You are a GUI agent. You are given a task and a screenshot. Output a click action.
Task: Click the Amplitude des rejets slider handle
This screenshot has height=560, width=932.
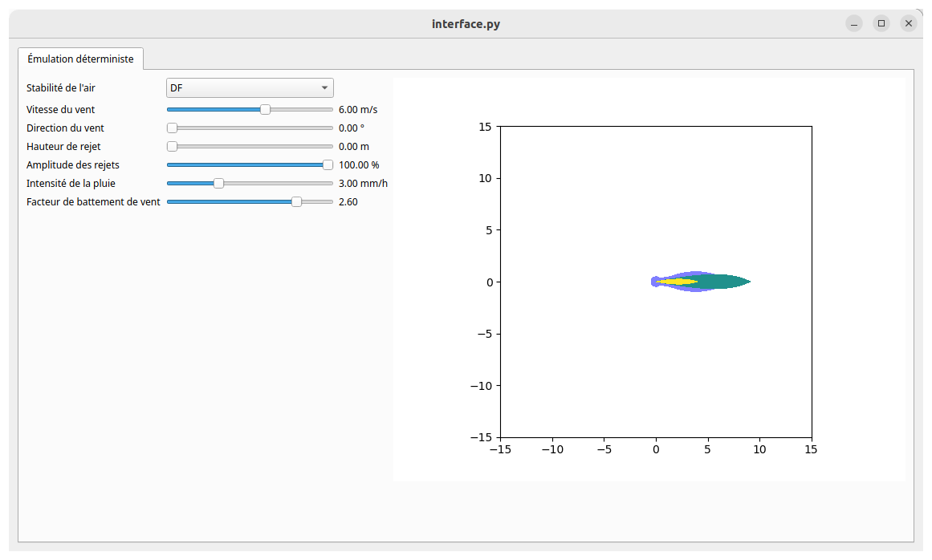[x=328, y=164]
